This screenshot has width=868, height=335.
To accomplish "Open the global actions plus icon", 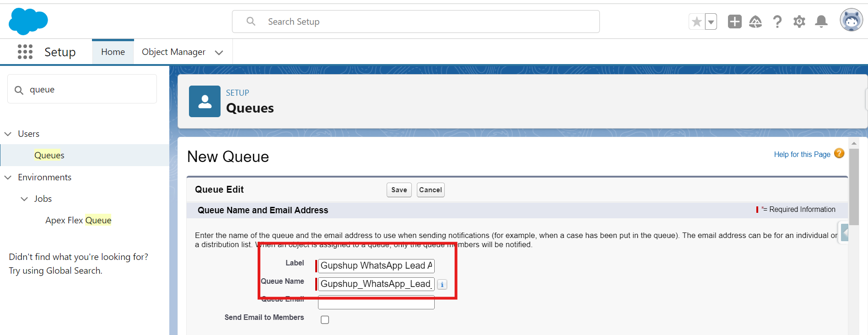I will 735,22.
